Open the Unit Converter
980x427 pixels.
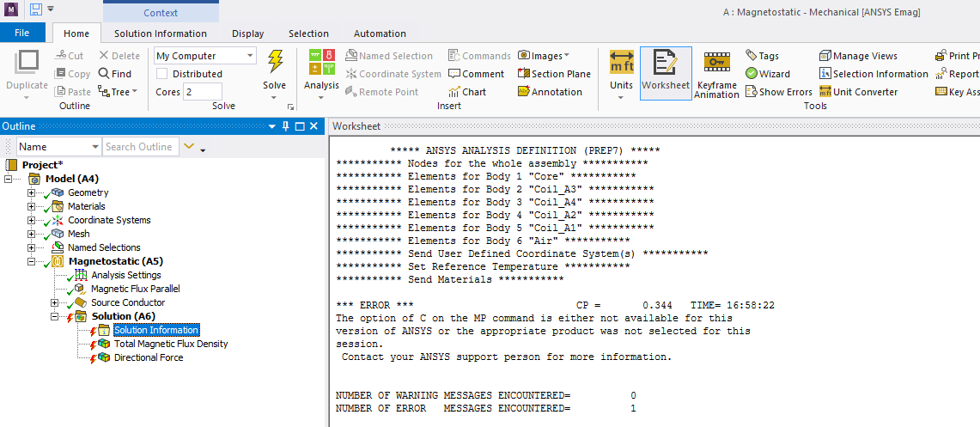858,92
